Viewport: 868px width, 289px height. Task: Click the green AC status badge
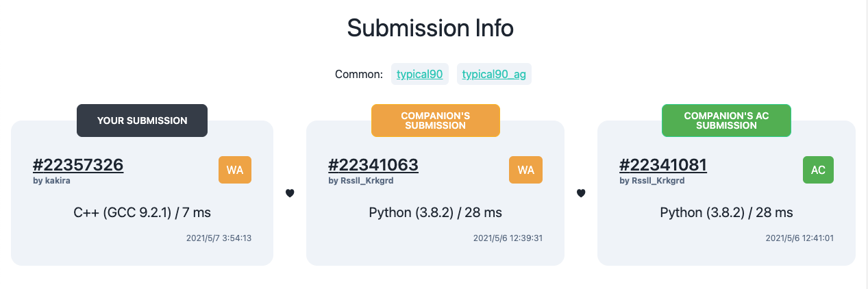coord(818,170)
